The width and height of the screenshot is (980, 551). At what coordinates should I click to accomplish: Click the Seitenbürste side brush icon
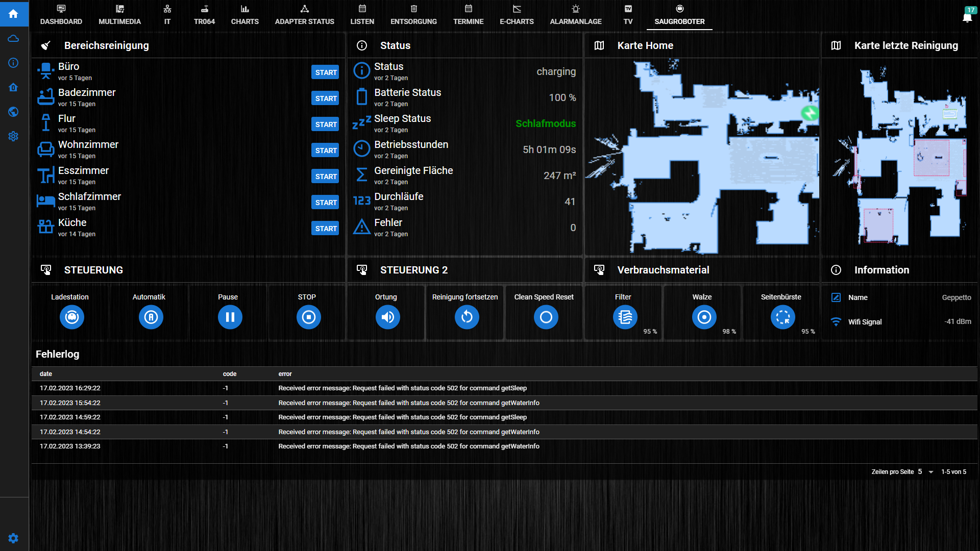783,317
